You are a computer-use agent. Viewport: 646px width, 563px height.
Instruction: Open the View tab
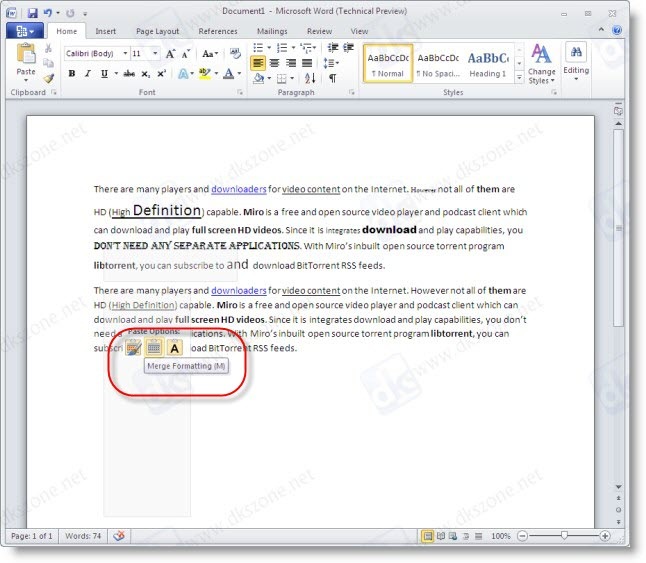[359, 31]
